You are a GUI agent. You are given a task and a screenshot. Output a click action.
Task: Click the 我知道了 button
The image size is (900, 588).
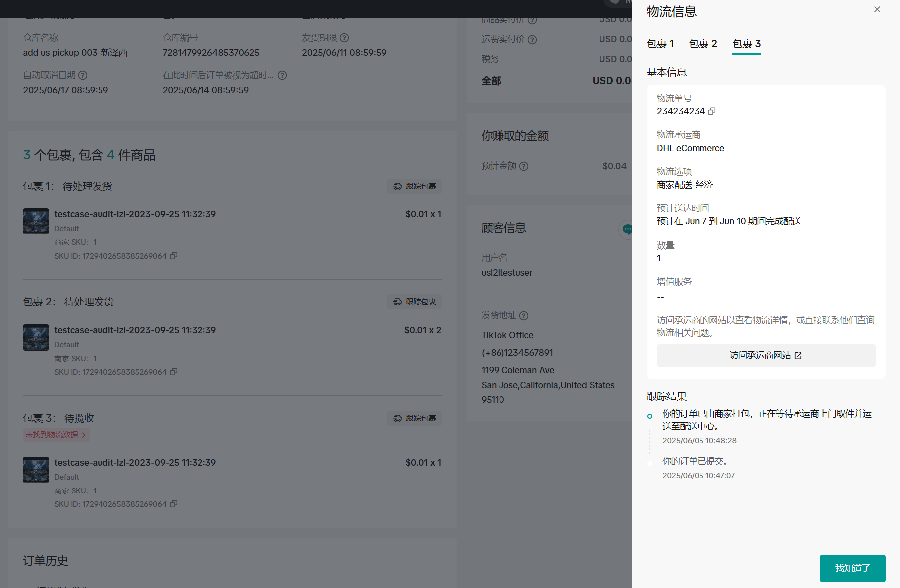click(x=852, y=568)
